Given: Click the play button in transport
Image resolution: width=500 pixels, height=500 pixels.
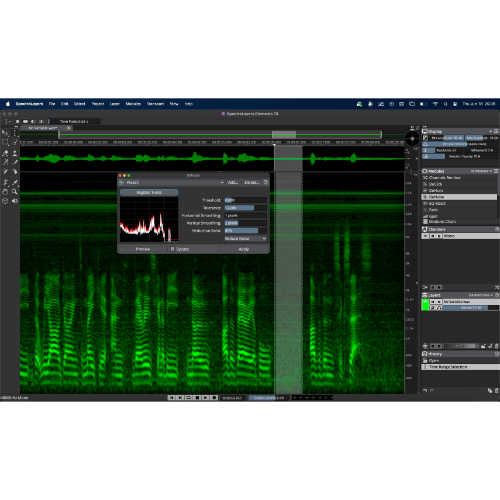Looking at the screenshot, I should pyautogui.click(x=205, y=397).
